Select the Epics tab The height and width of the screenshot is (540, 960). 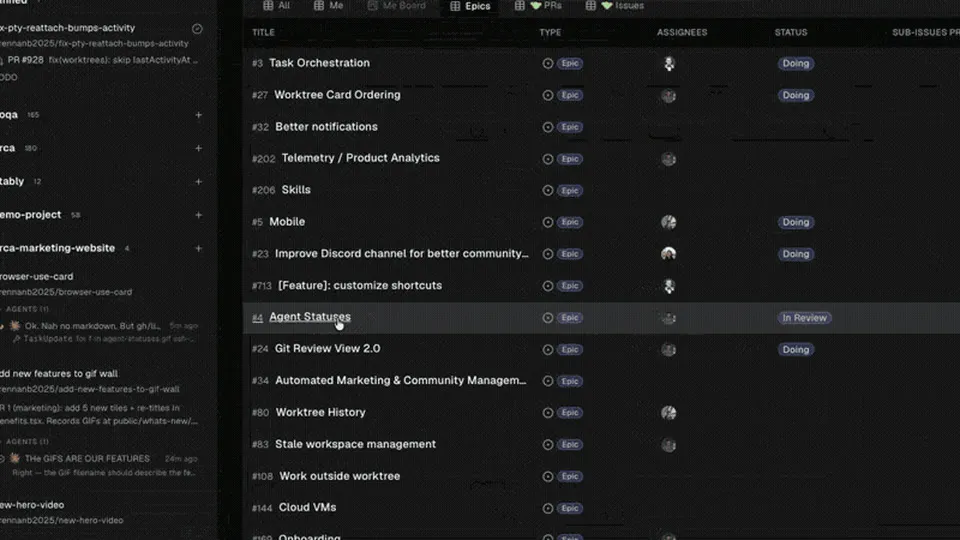point(470,6)
